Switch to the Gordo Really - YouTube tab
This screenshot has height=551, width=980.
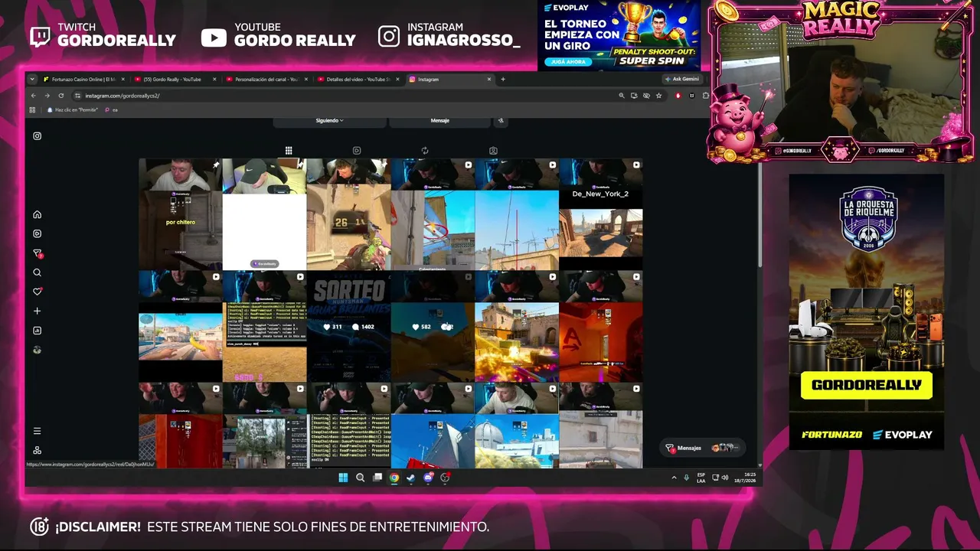pyautogui.click(x=175, y=79)
